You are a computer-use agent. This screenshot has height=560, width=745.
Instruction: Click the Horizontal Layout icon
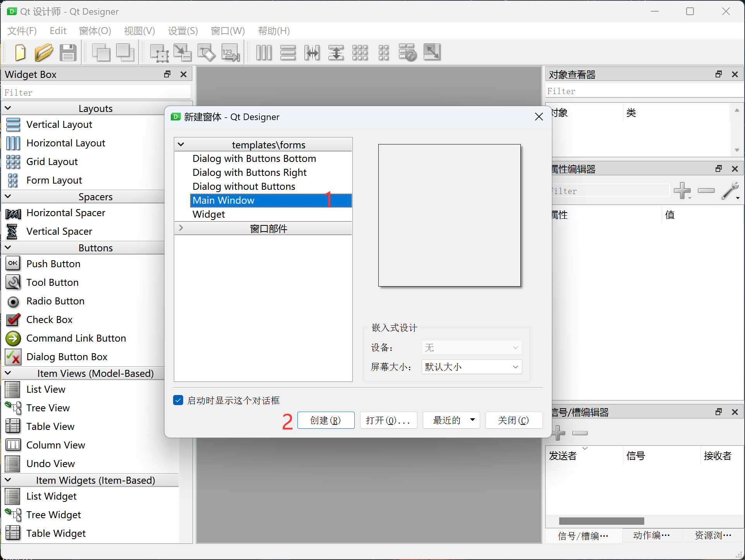click(x=13, y=143)
